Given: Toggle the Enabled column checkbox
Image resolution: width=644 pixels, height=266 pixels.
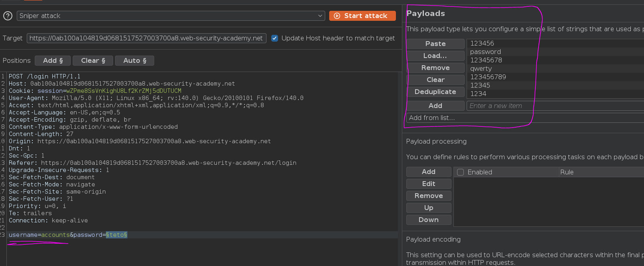Looking at the screenshot, I should (x=461, y=172).
